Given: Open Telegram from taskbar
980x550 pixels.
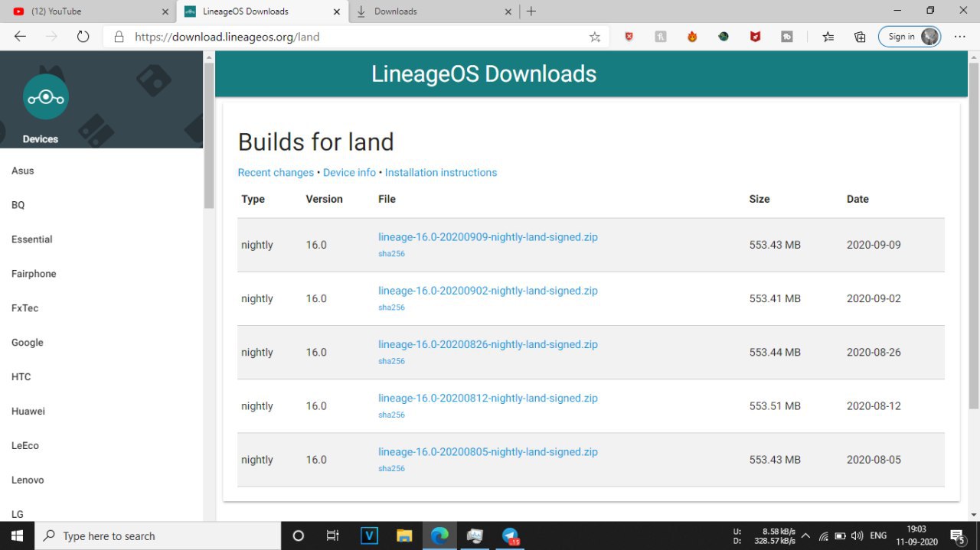Looking at the screenshot, I should click(x=511, y=535).
